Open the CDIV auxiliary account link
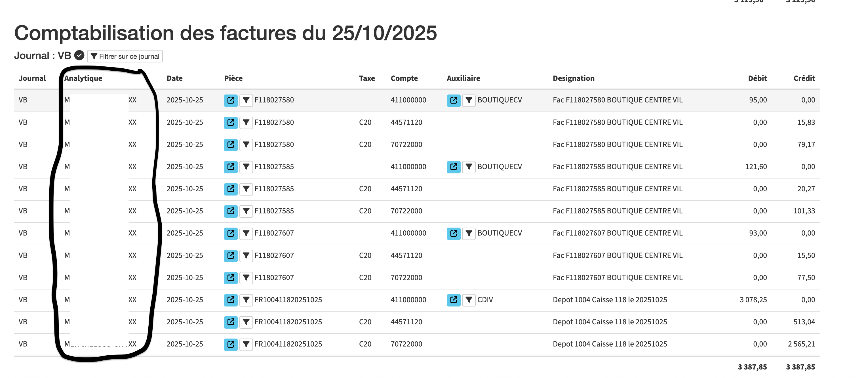This screenshot has width=868, height=378. [453, 300]
